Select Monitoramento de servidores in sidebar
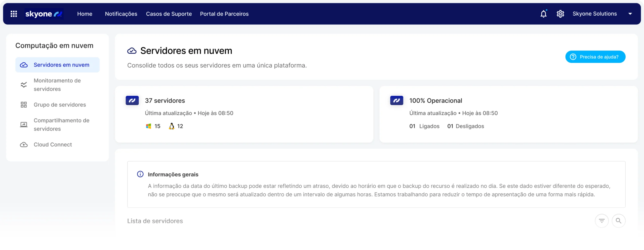This screenshot has width=644, height=250. (x=57, y=85)
